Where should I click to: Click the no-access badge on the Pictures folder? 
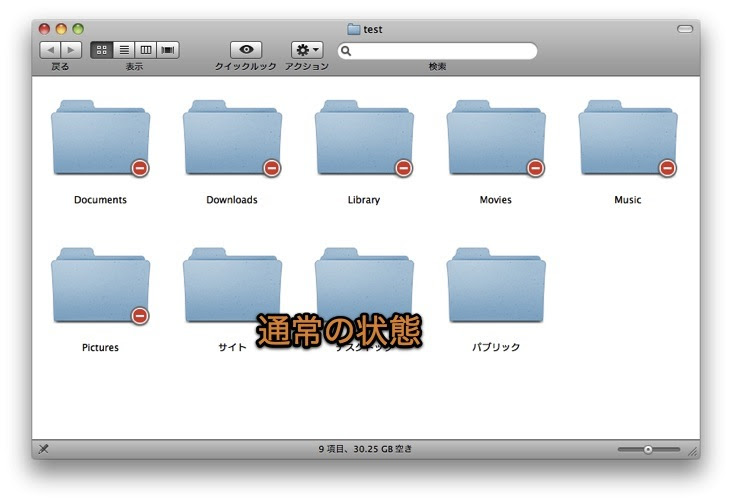pyautogui.click(x=140, y=316)
